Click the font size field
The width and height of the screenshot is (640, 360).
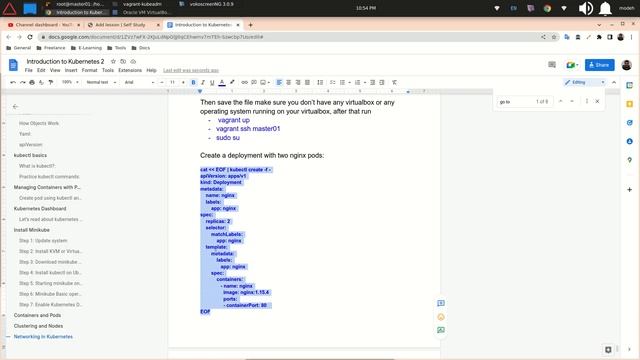pos(172,82)
